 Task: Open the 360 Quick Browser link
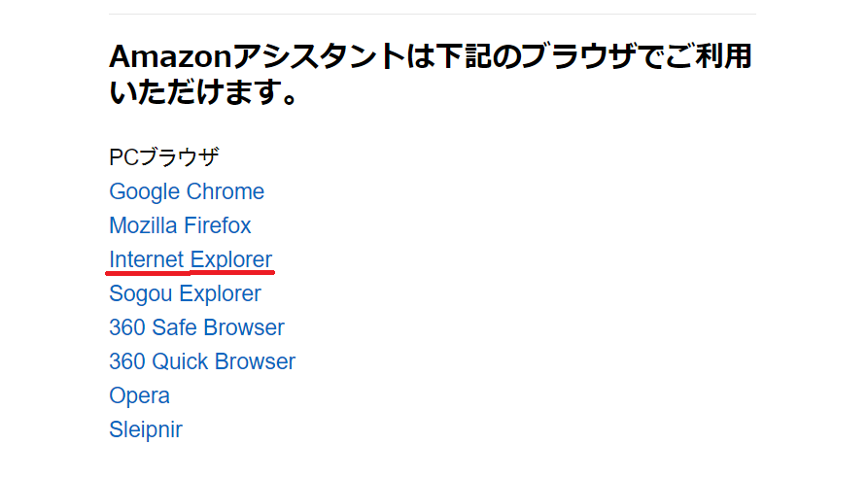click(202, 361)
